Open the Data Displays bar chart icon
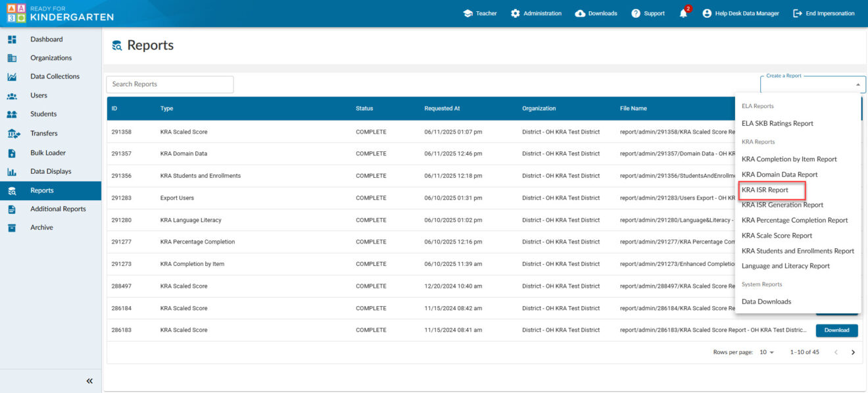 click(12, 172)
